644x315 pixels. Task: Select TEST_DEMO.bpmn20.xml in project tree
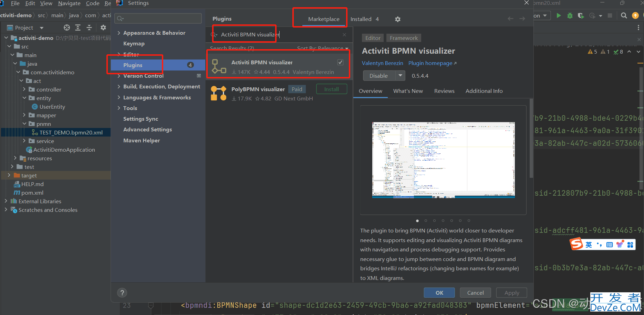(71, 133)
